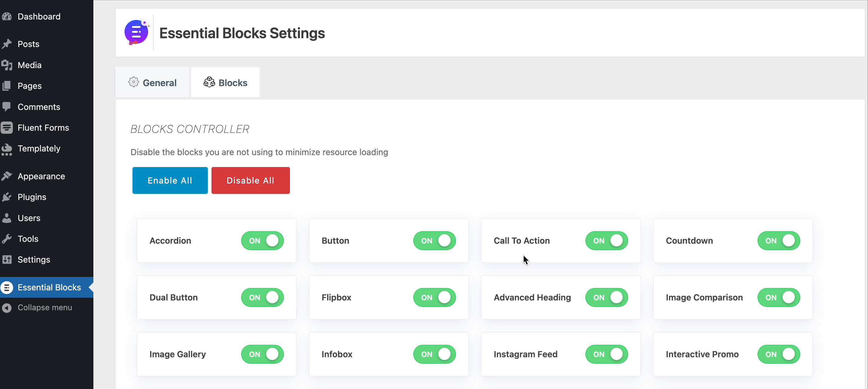The image size is (868, 389).
Task: Switch off the Advanced Heading block
Action: tap(606, 297)
